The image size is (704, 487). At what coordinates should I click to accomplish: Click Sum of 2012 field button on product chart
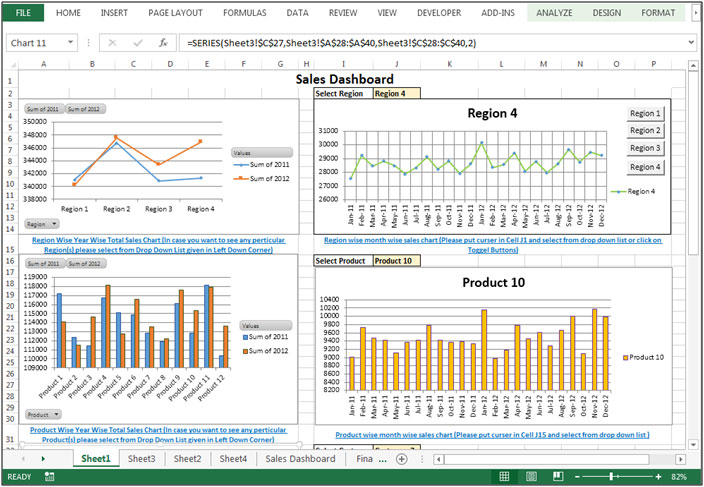click(x=86, y=263)
